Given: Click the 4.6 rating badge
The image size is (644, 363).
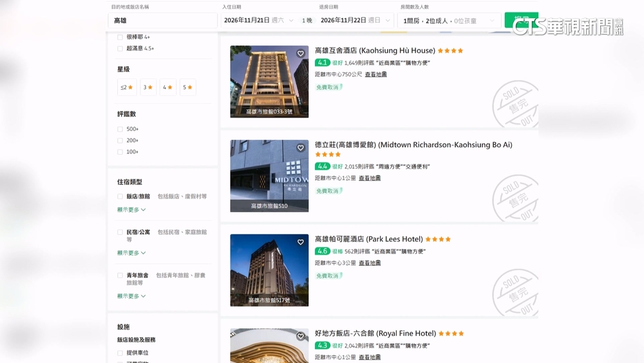Looking at the screenshot, I should coord(323,251).
